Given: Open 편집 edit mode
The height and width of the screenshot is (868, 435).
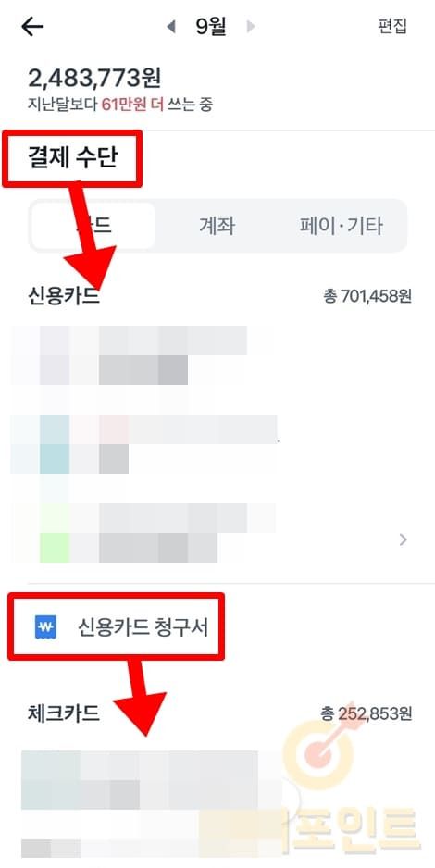Looking at the screenshot, I should [x=392, y=27].
